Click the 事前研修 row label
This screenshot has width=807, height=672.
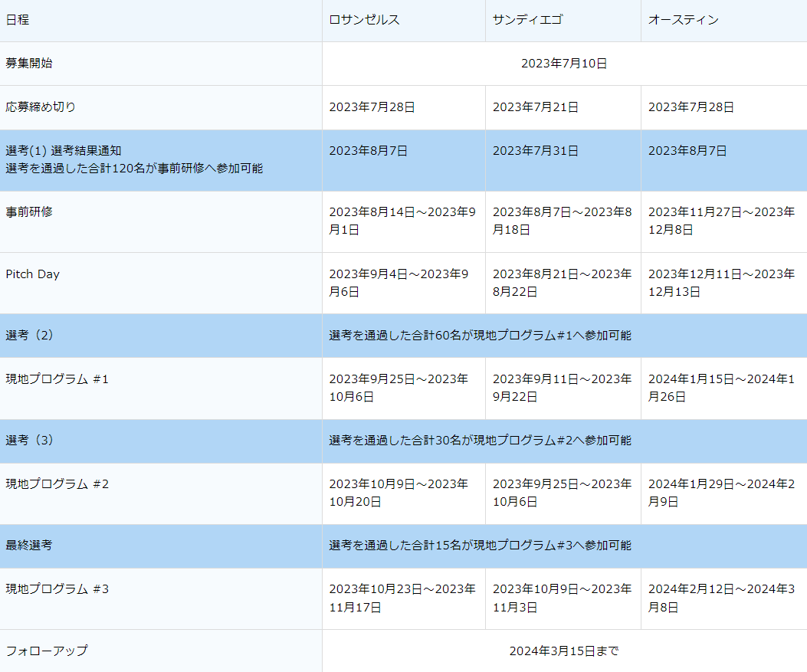[x=29, y=212]
